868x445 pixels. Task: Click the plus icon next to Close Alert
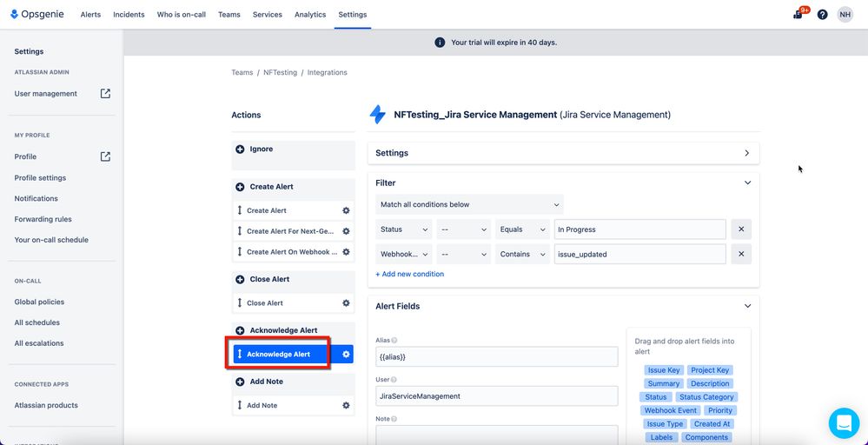pos(241,280)
